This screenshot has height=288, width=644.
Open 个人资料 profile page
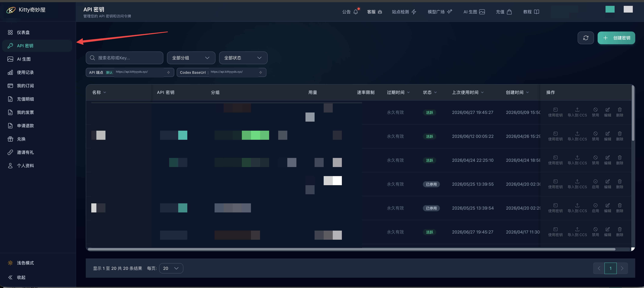[x=37, y=166]
